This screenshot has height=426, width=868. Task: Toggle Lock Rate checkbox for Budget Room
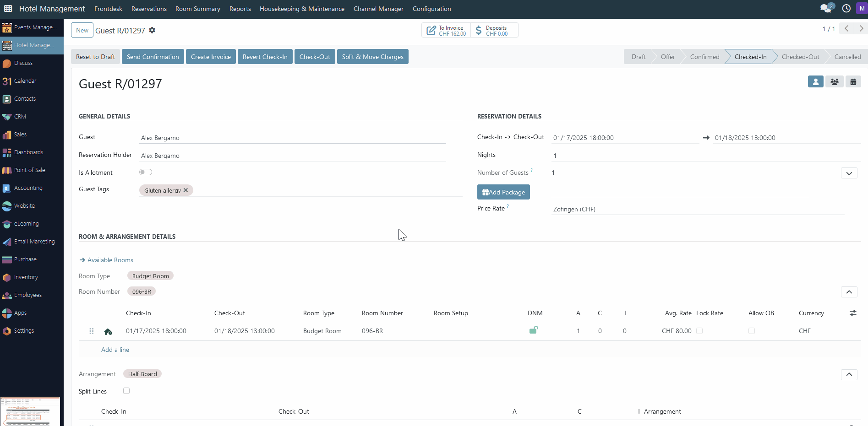coord(699,331)
